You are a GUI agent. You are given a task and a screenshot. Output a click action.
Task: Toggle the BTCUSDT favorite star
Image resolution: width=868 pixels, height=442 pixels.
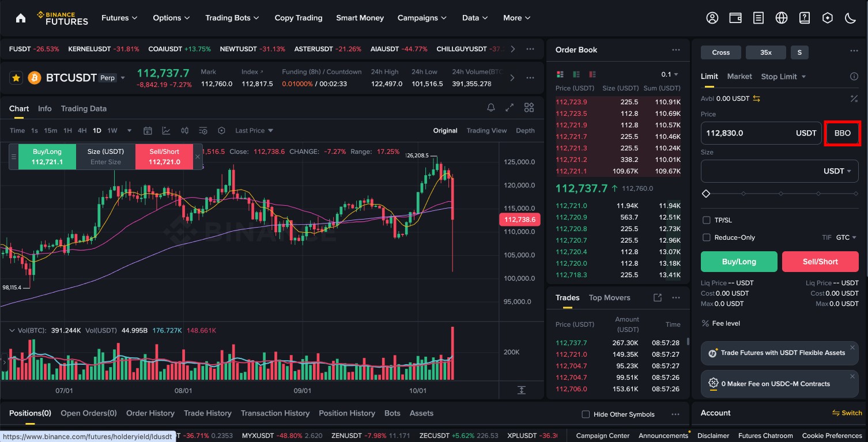tap(16, 78)
